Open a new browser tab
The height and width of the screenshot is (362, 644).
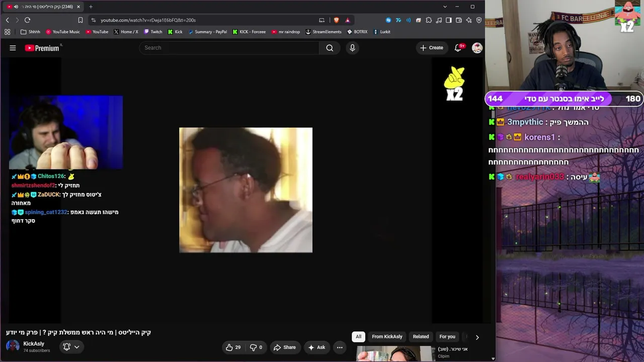click(91, 7)
